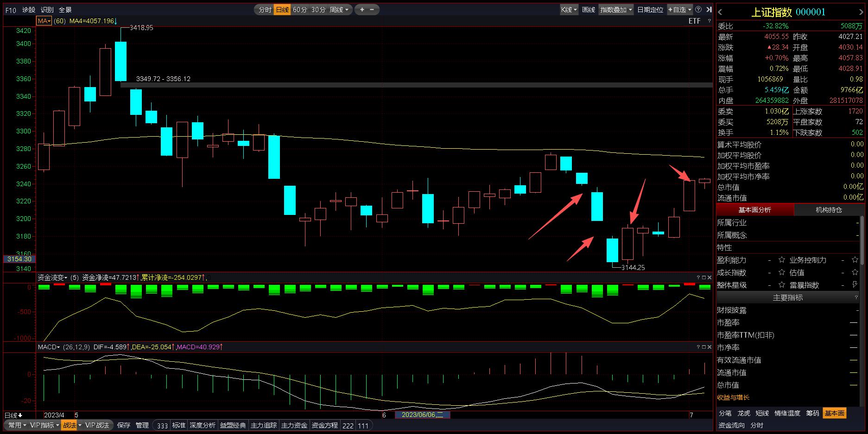
Task: Go to next stock with right arrow
Action: pos(862,12)
